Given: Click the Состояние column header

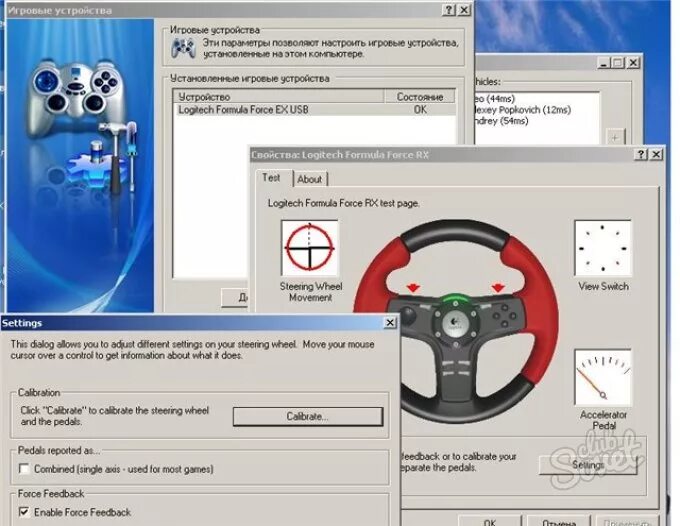Looking at the screenshot, I should click(420, 97).
